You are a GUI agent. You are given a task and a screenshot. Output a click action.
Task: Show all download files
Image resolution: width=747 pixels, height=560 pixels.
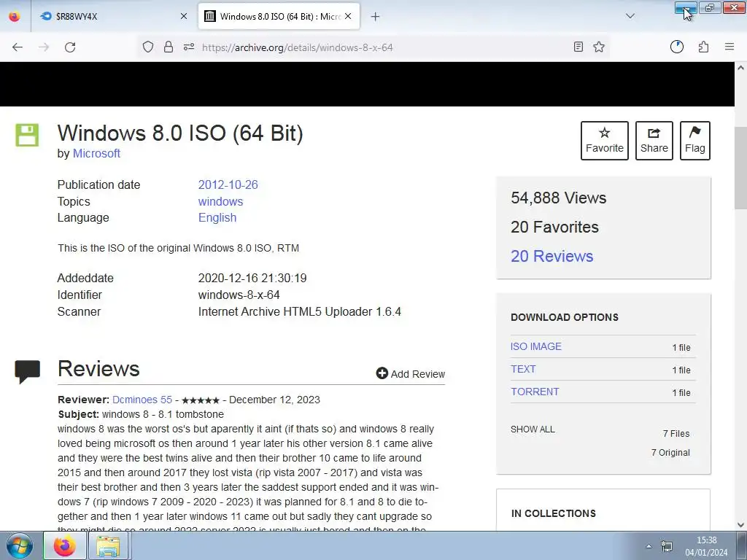tap(533, 429)
